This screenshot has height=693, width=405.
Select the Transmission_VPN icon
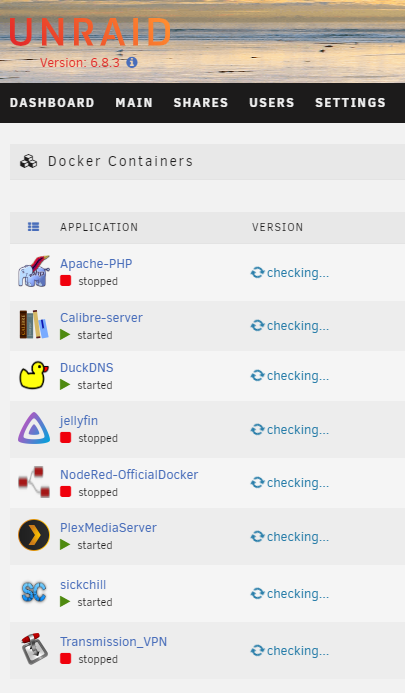pyautogui.click(x=34, y=649)
